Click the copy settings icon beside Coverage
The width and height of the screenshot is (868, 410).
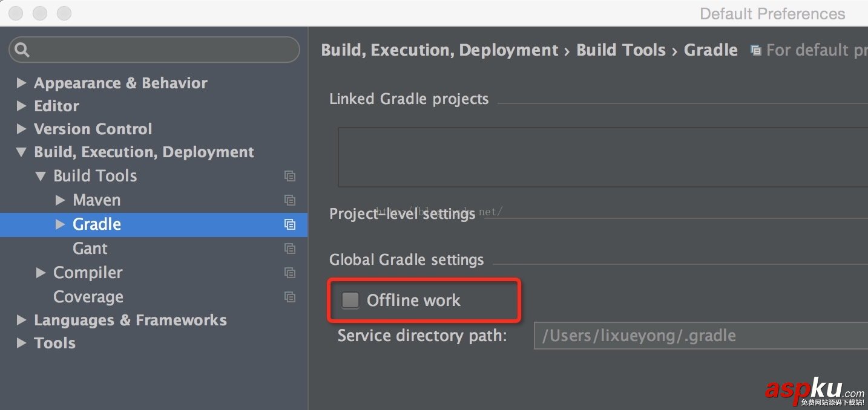290,297
